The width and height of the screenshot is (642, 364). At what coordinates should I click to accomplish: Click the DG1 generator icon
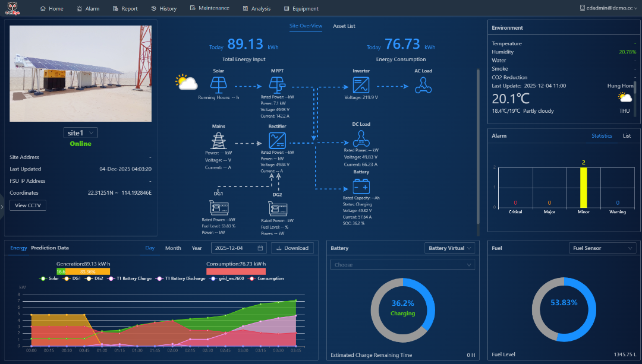point(219,208)
